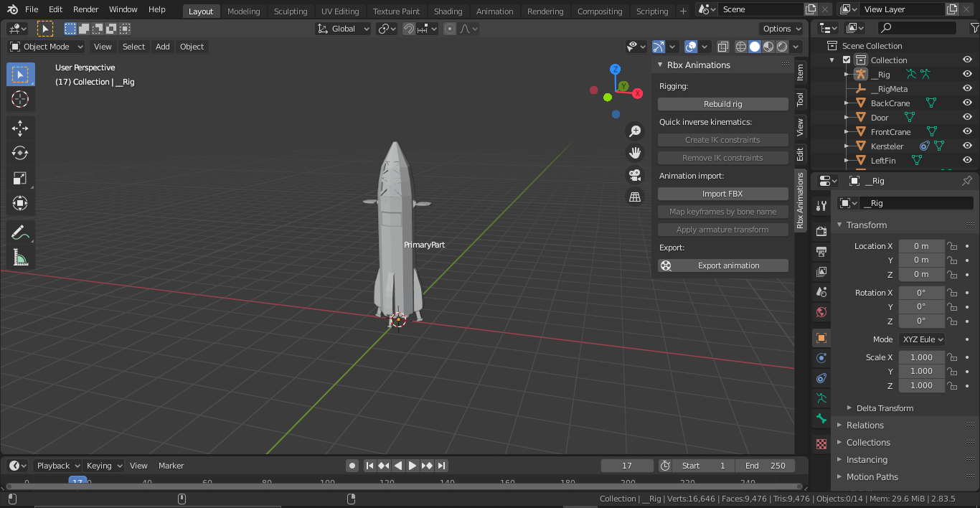Open Render properties tab
Screen dimensions: 980x508
pyautogui.click(x=821, y=232)
